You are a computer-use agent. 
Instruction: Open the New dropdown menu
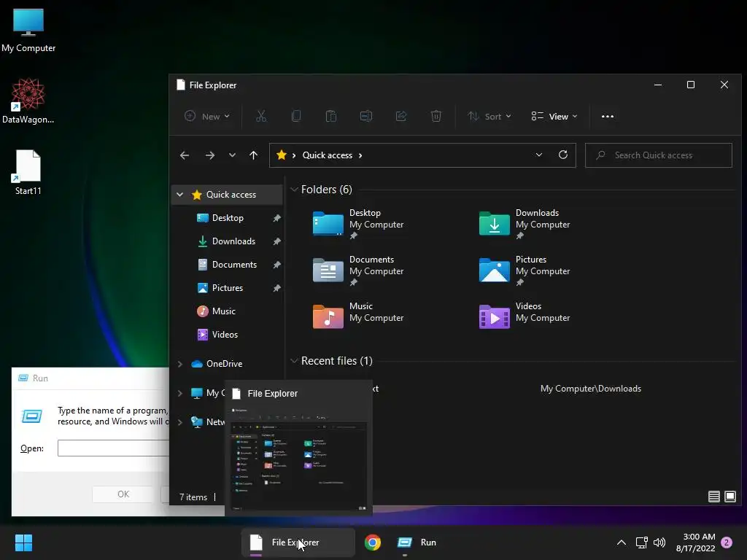(207, 116)
